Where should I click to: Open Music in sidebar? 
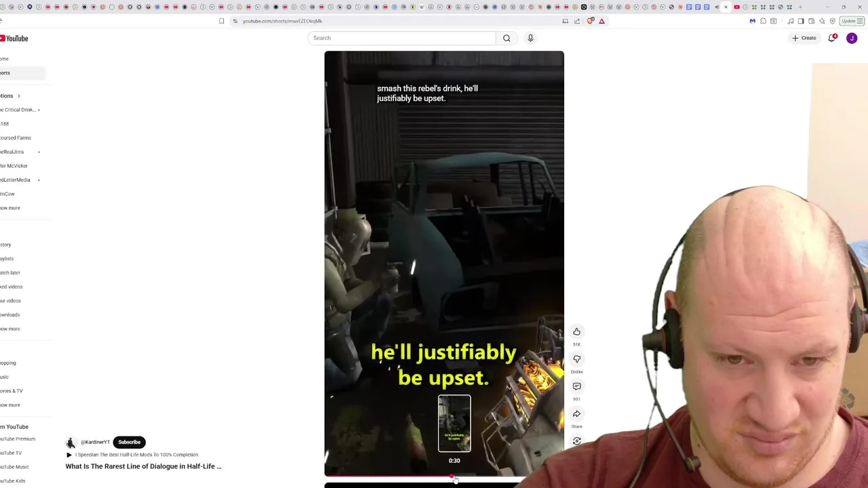coord(5,377)
